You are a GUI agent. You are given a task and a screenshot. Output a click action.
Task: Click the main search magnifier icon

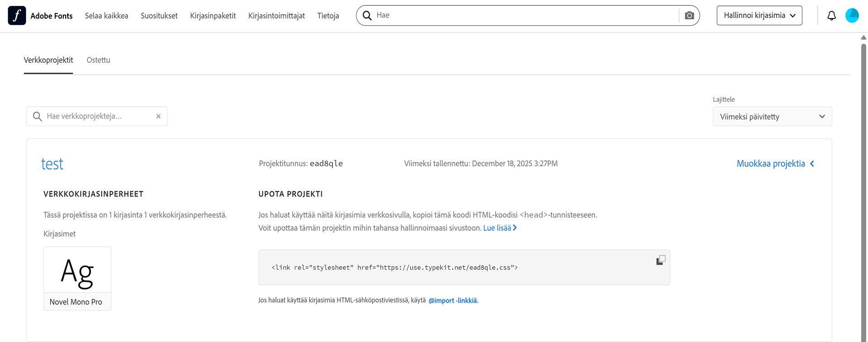[367, 15]
